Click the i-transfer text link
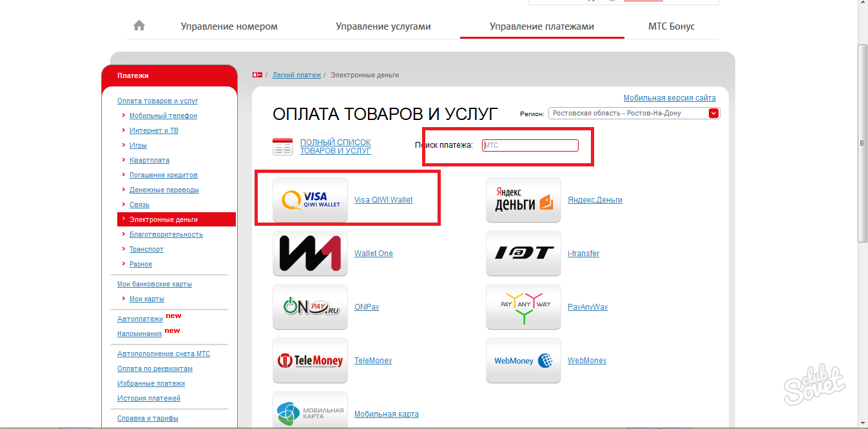 583,254
